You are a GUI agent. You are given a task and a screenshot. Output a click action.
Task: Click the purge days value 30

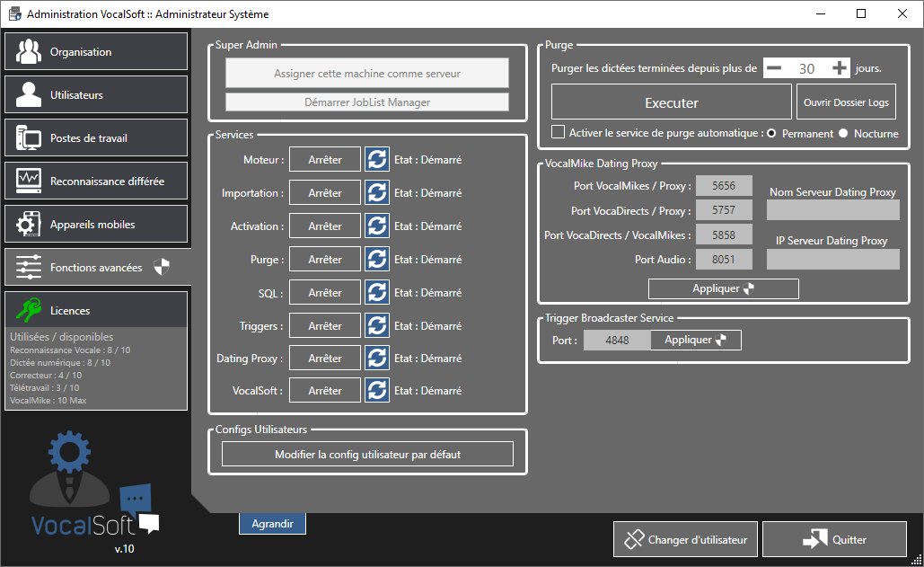pos(806,68)
